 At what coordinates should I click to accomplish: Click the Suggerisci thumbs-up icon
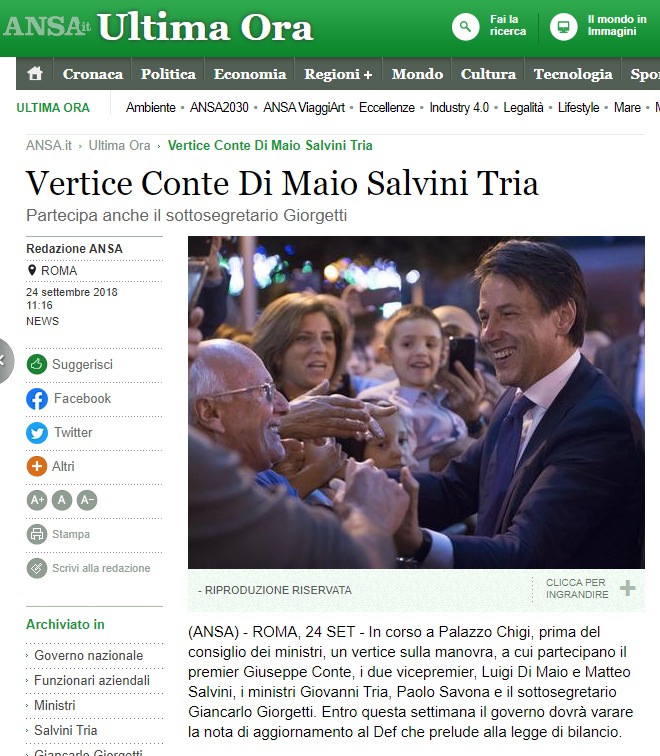(x=37, y=364)
